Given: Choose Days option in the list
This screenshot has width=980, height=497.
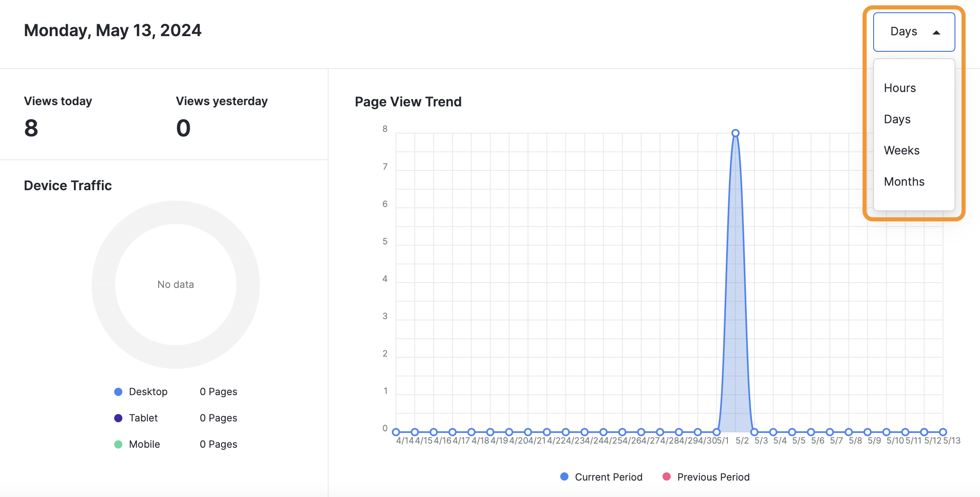Looking at the screenshot, I should coord(897,119).
